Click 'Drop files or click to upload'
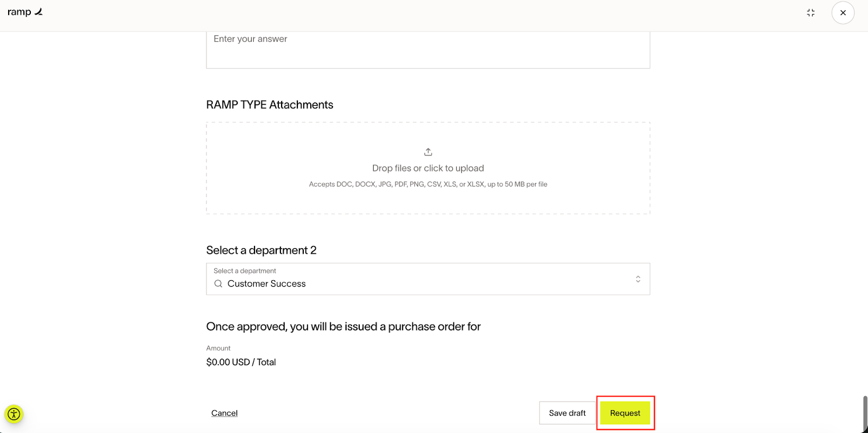868x433 pixels. (x=427, y=169)
